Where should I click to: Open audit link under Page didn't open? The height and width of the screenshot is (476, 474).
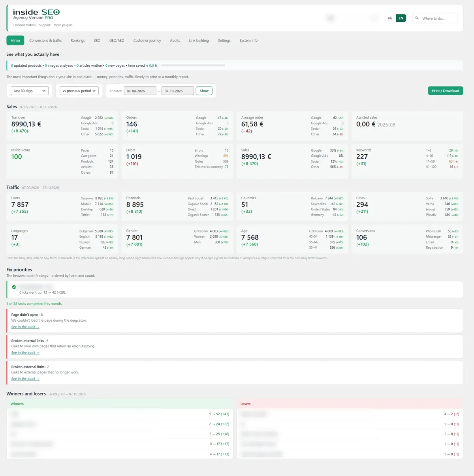(x=25, y=327)
